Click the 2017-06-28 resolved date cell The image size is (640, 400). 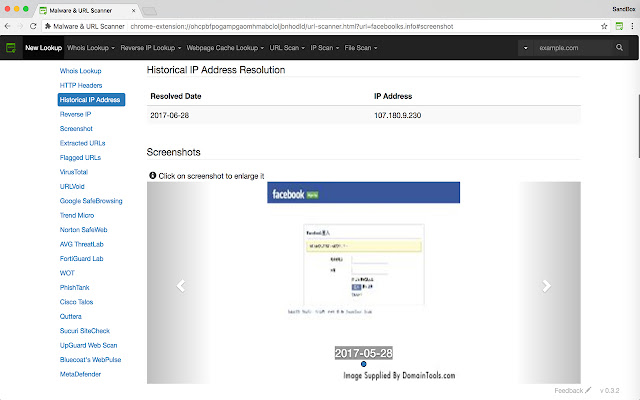point(170,116)
